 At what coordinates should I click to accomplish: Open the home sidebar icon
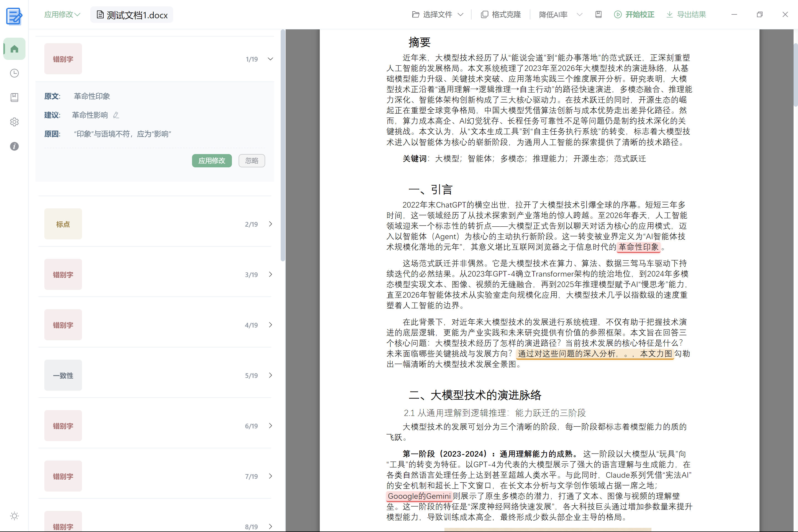click(x=14, y=49)
